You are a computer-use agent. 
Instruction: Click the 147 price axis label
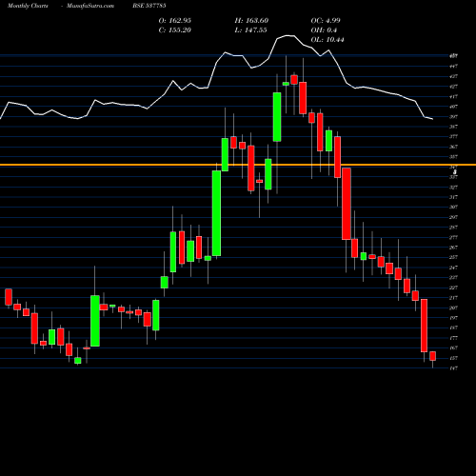point(453,368)
